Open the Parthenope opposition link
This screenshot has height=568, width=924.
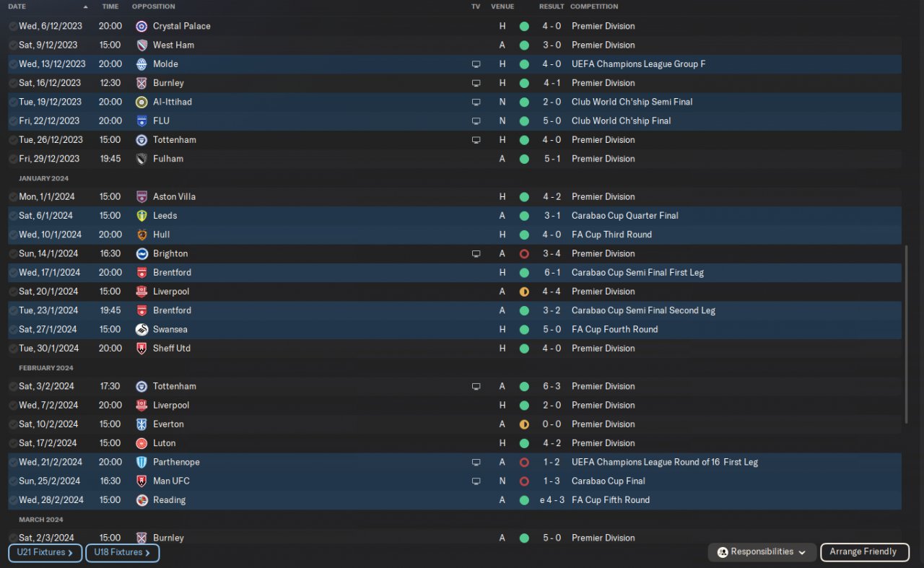pos(176,462)
